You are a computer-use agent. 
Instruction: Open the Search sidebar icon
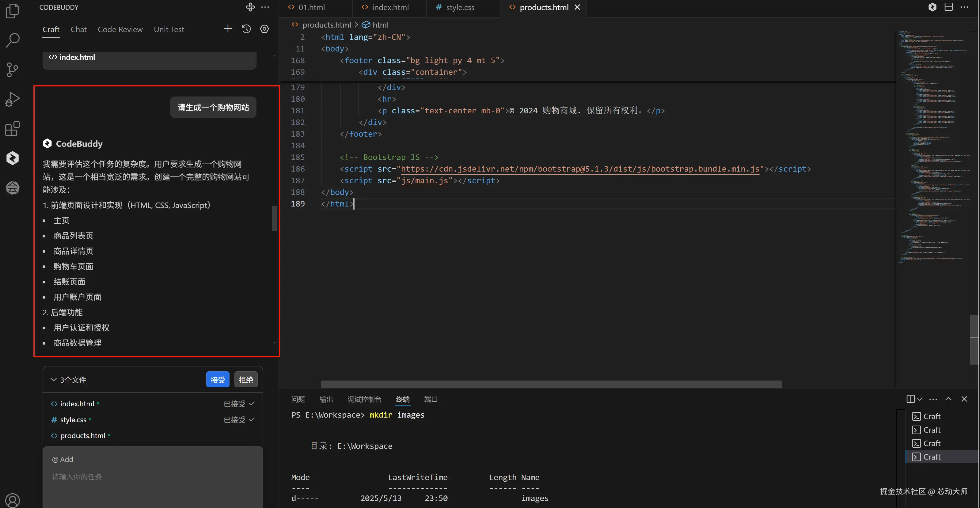coord(13,40)
